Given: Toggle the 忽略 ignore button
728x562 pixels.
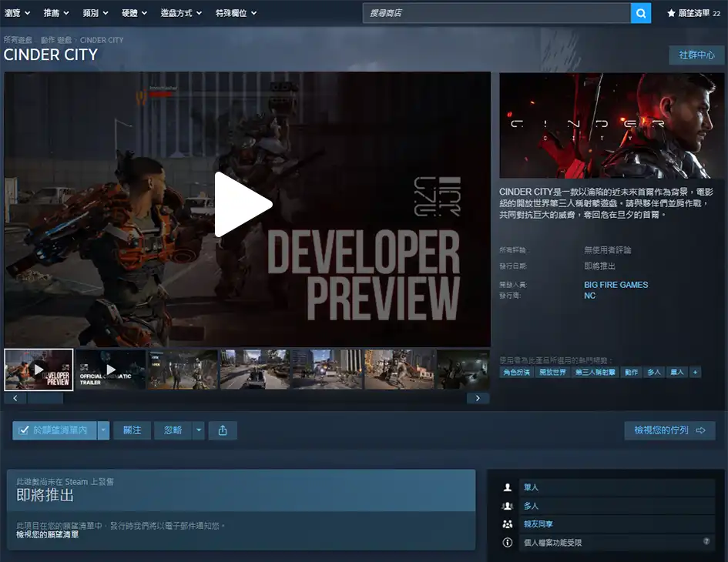Looking at the screenshot, I should point(173,430).
